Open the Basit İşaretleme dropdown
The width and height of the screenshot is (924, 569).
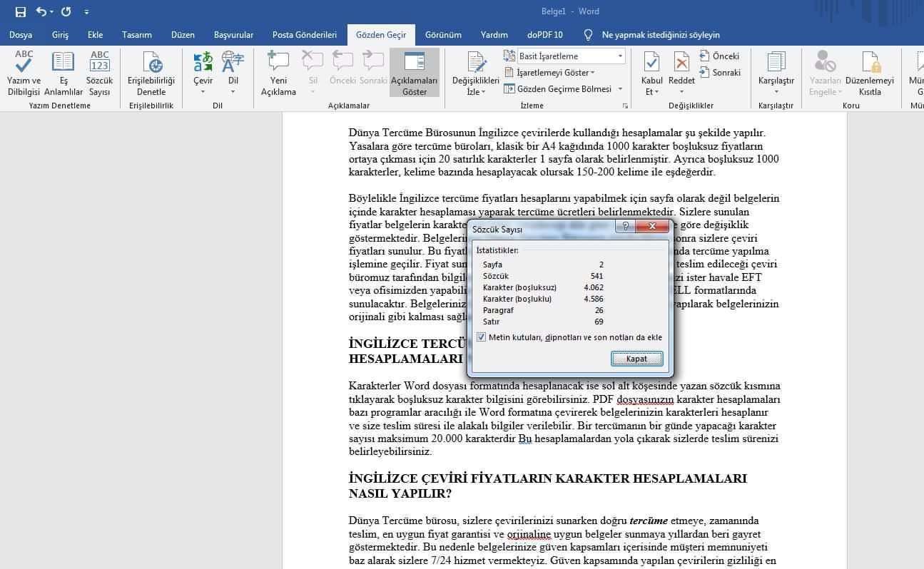pos(564,56)
